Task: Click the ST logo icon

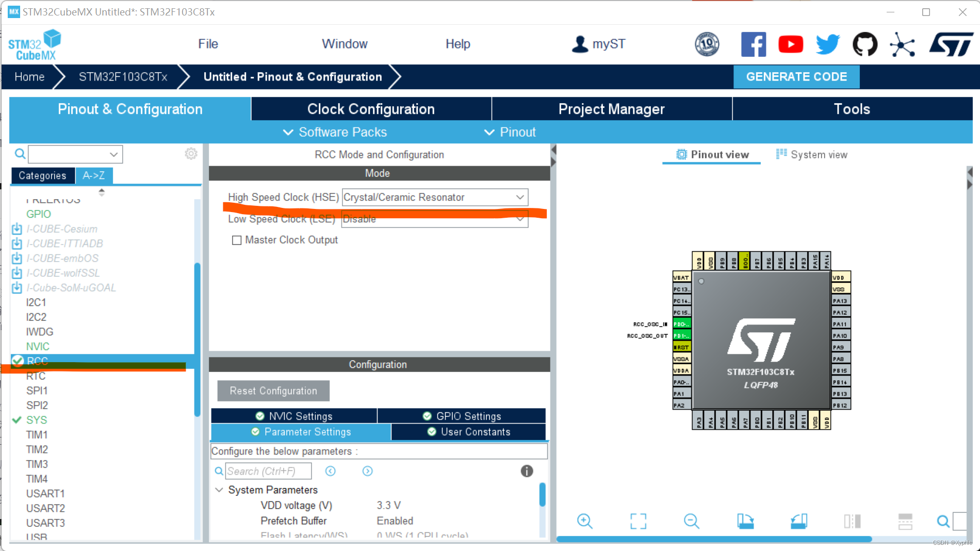Action: [x=951, y=44]
